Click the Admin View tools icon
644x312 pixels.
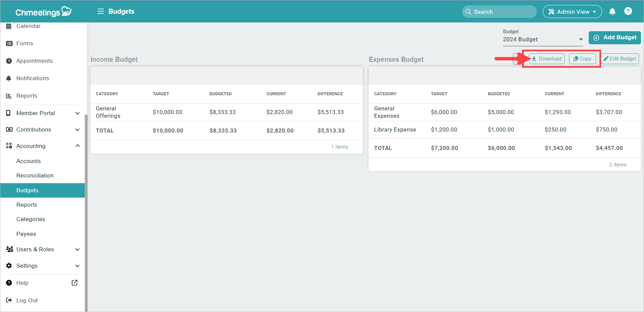pyautogui.click(x=551, y=12)
